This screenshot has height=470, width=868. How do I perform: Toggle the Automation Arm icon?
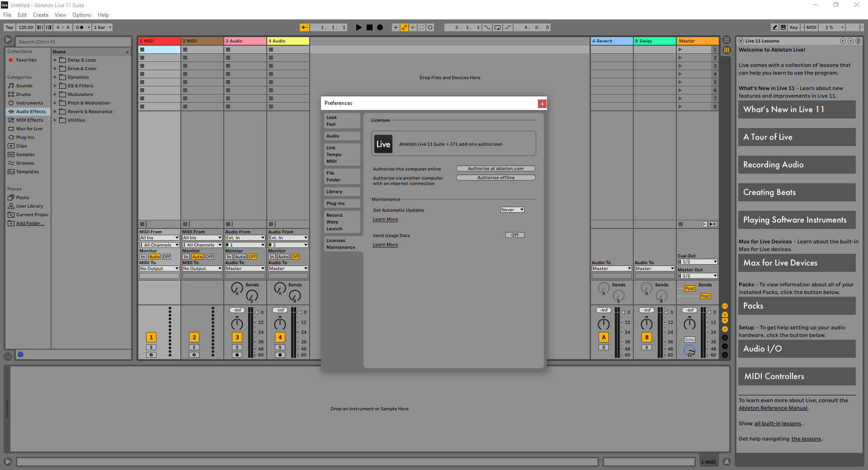[404, 27]
